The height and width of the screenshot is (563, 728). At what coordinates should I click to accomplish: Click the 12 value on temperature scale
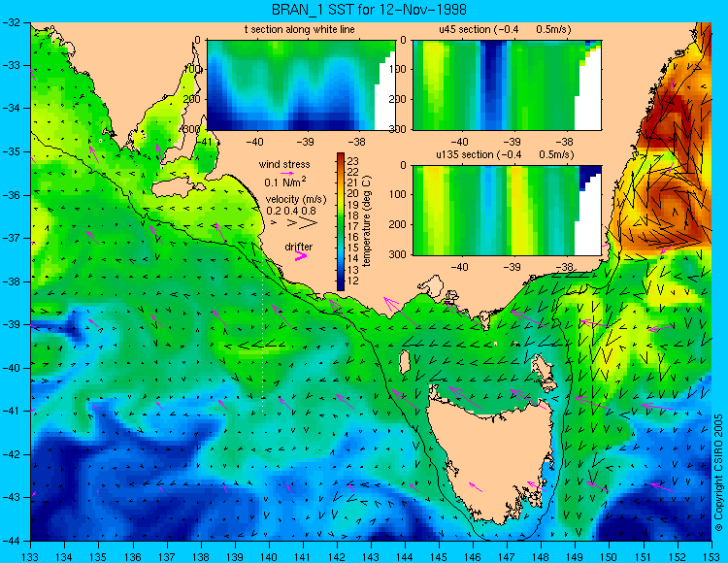tap(353, 281)
